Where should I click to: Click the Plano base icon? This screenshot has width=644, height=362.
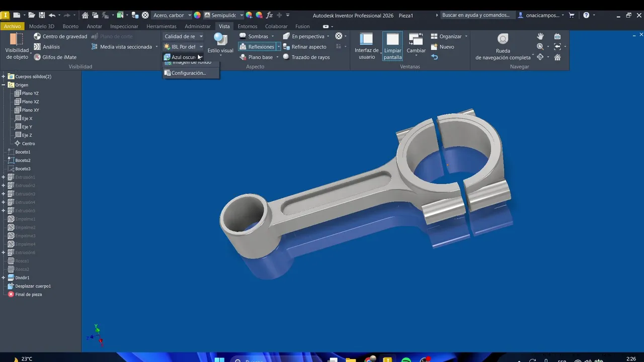click(x=243, y=57)
